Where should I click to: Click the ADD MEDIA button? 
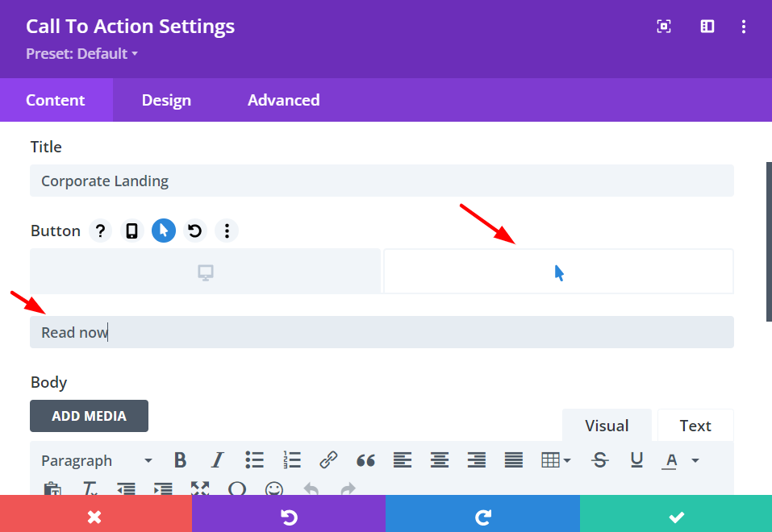pyautogui.click(x=89, y=416)
